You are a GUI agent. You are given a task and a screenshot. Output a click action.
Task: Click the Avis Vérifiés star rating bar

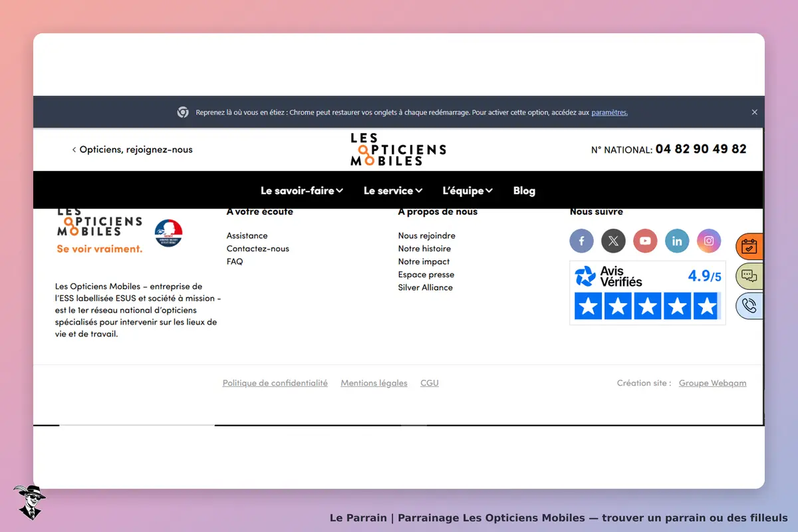click(x=647, y=307)
